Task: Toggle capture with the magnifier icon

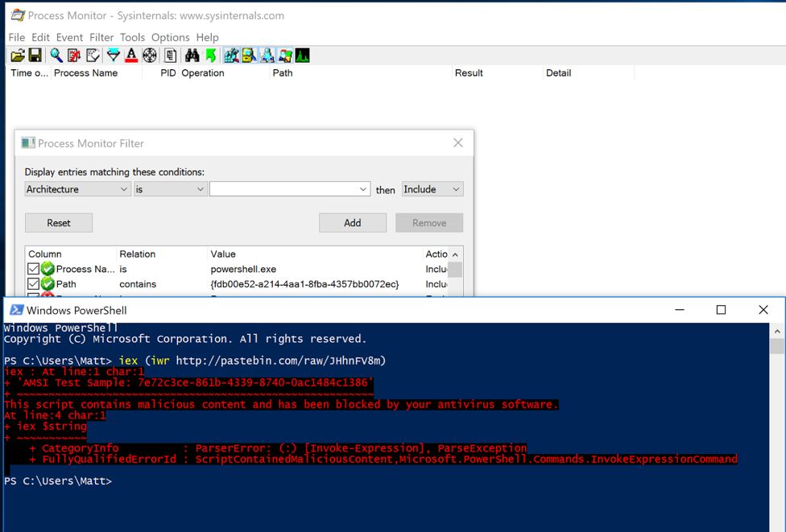Action: (x=56, y=56)
